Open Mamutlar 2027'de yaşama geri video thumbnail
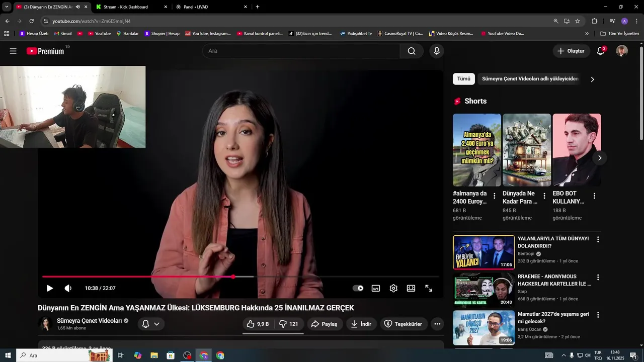 tap(484, 328)
